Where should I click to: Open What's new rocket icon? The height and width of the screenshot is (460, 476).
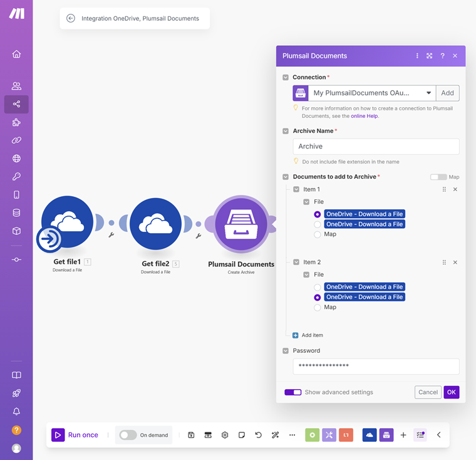pos(16,393)
